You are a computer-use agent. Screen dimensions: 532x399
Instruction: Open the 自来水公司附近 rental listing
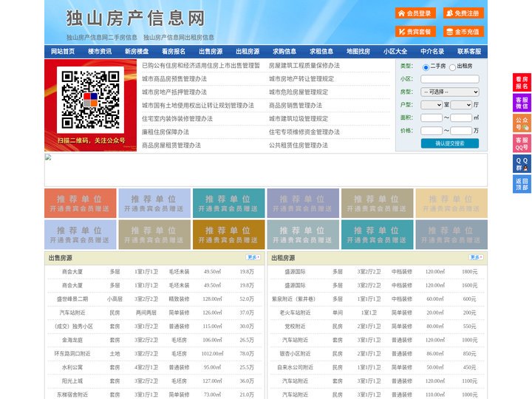pos(295,367)
